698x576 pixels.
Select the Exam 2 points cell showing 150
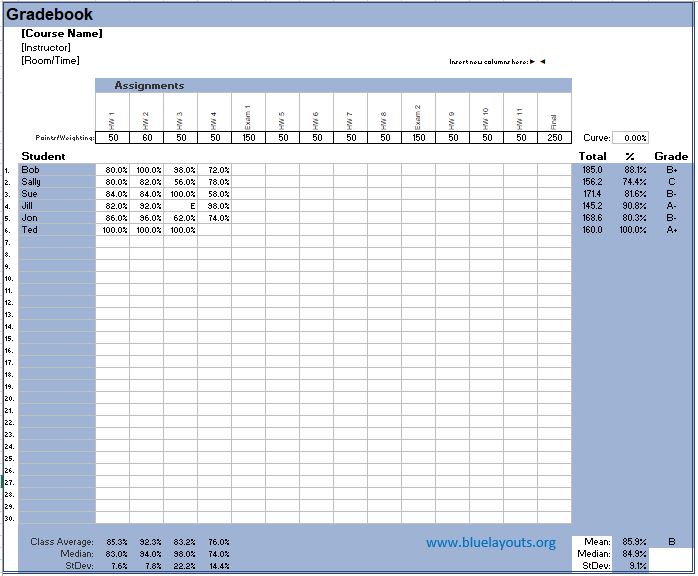point(418,138)
